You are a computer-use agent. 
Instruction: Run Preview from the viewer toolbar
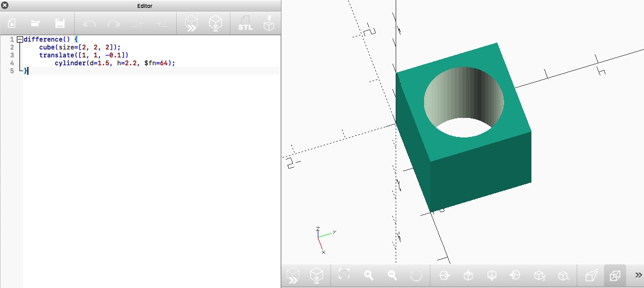[x=293, y=275]
